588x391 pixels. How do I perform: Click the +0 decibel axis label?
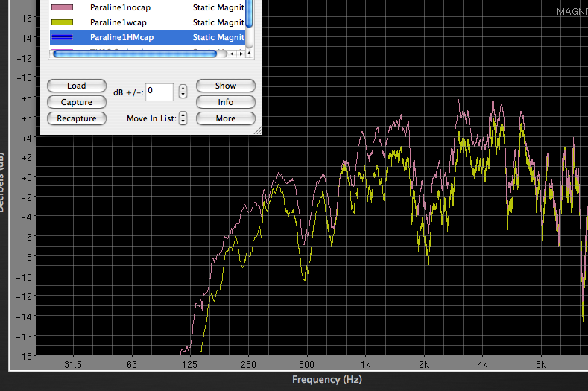[x=26, y=178]
